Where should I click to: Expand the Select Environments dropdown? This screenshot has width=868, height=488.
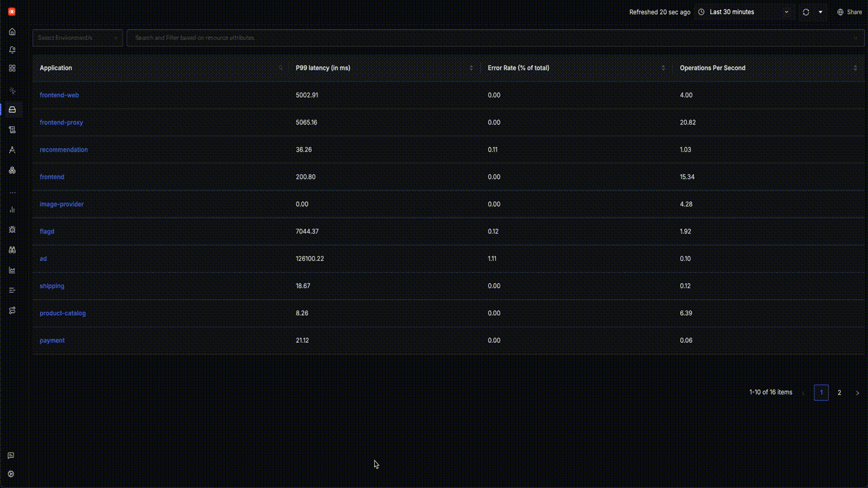pos(77,38)
